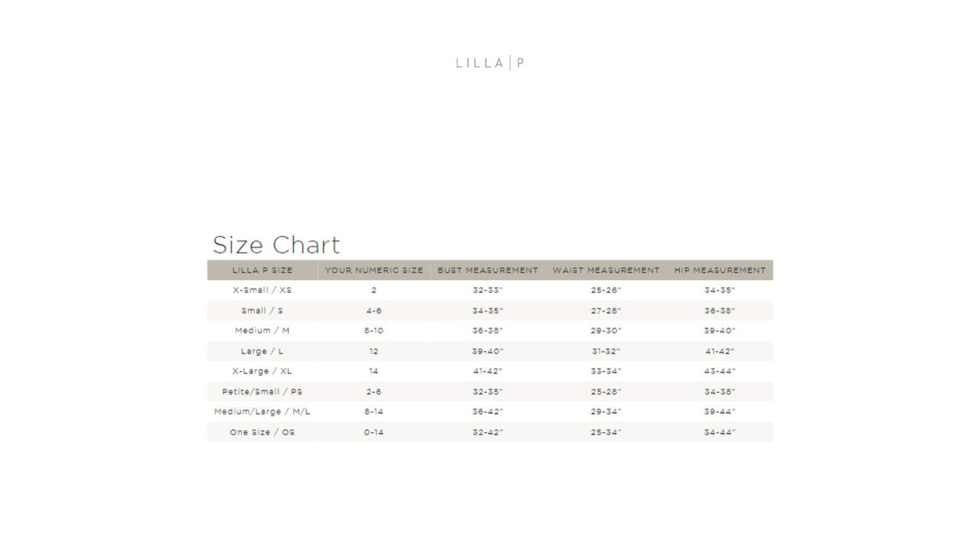
Task: Click the Waist Measurement column header
Action: pos(605,270)
